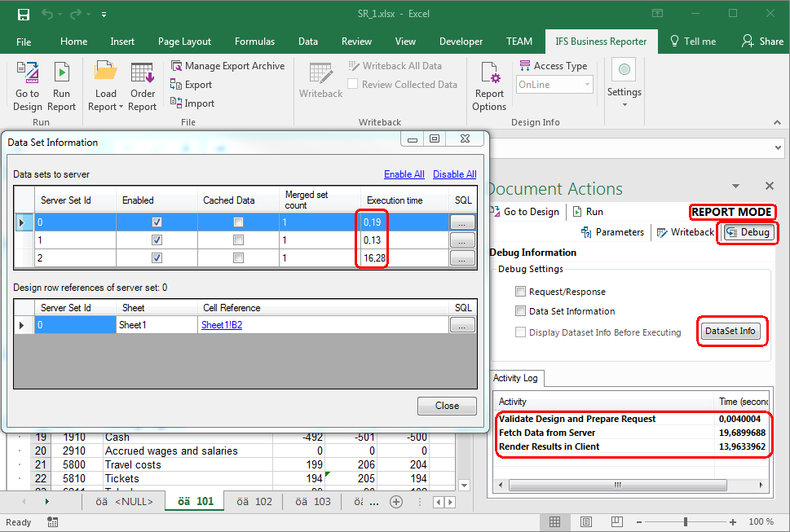This screenshot has width=790, height=532.
Task: Click Export in File group
Action: [191, 85]
